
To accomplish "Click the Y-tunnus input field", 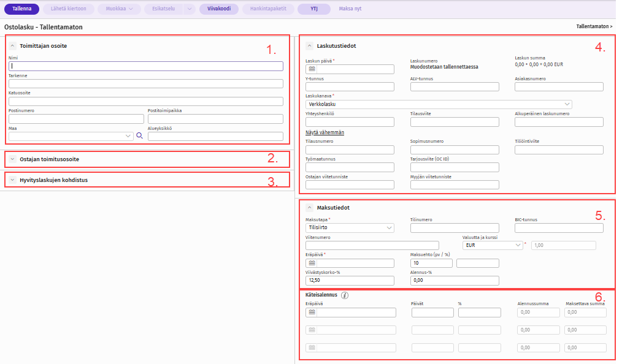I will click(350, 87).
